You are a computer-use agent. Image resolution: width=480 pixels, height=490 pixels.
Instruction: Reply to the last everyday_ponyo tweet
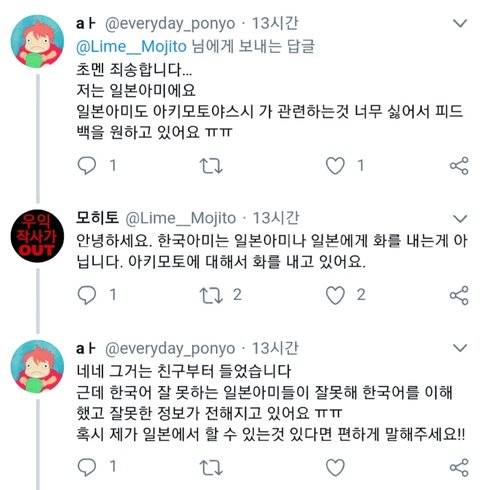(87, 467)
